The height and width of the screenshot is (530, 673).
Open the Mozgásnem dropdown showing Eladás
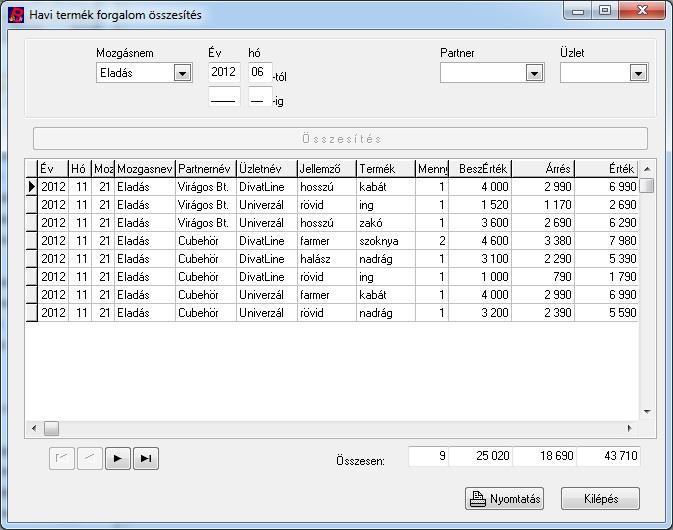coord(182,73)
